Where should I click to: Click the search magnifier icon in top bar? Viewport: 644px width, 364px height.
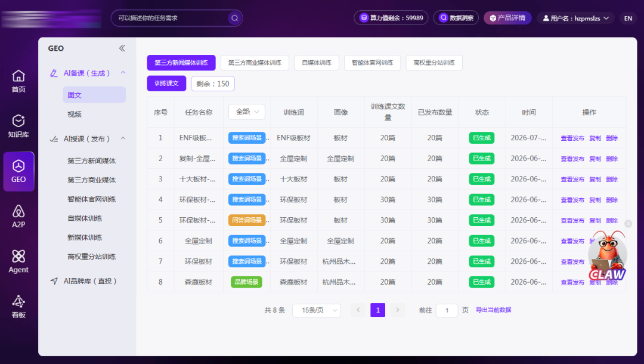pos(234,18)
